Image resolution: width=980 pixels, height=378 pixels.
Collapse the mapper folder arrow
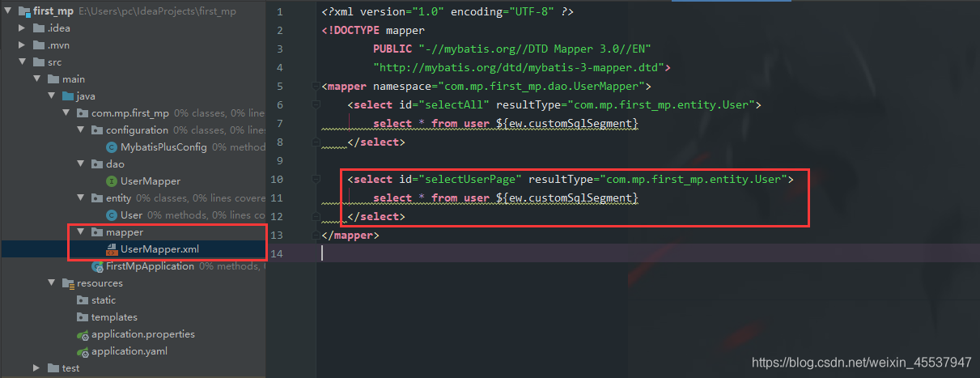(x=80, y=232)
